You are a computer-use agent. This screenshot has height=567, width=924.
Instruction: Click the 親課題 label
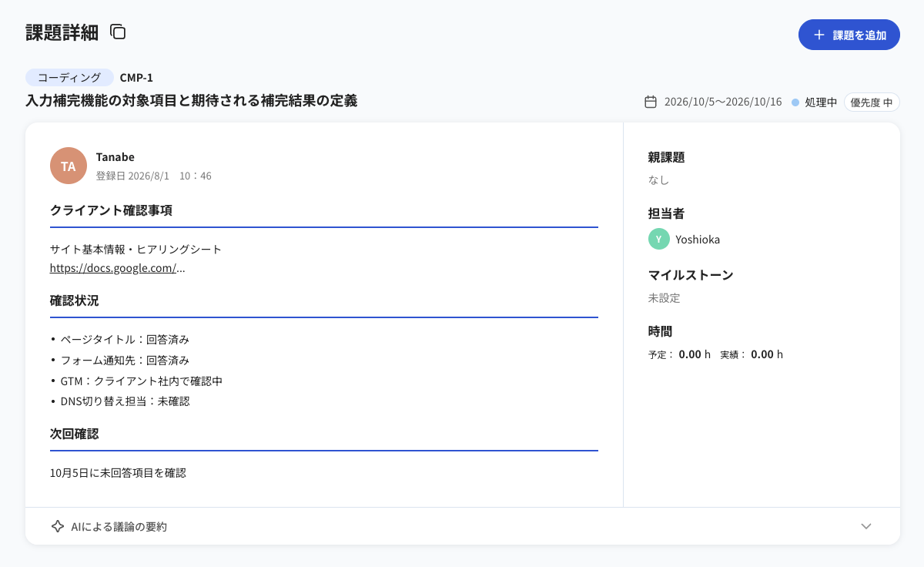667,157
